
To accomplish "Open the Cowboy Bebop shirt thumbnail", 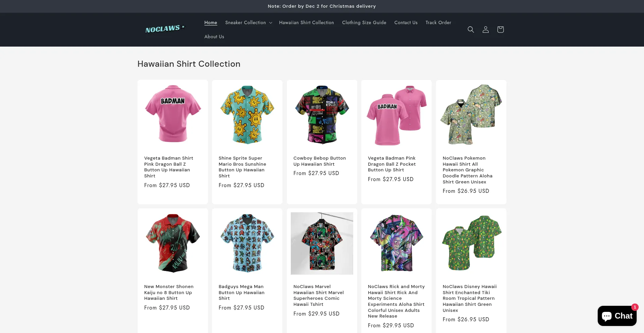I will click(x=322, y=115).
